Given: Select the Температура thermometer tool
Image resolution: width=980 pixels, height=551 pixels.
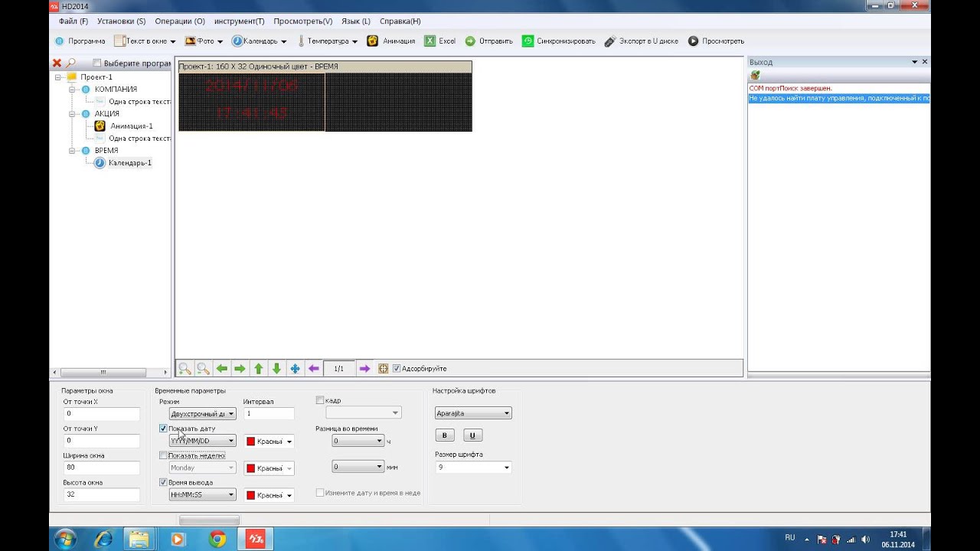Looking at the screenshot, I should [301, 41].
